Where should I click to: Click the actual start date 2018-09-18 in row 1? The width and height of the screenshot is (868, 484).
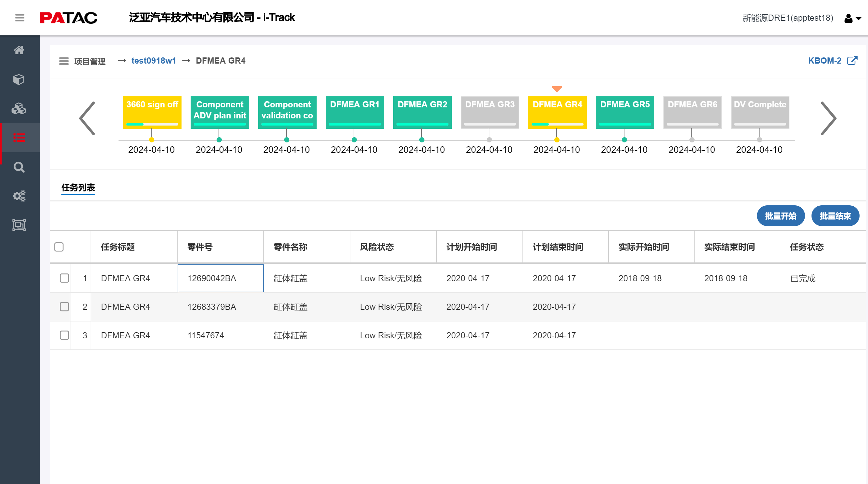pos(640,278)
